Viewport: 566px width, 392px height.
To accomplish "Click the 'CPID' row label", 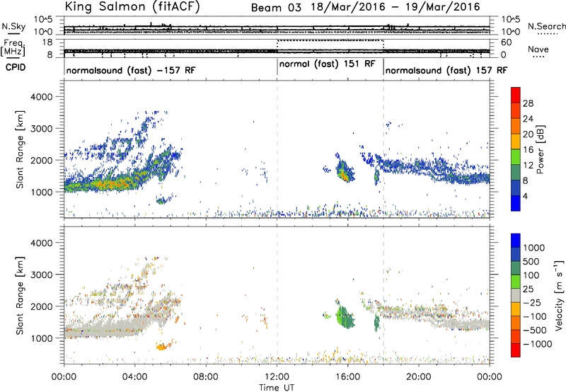I will (16, 67).
